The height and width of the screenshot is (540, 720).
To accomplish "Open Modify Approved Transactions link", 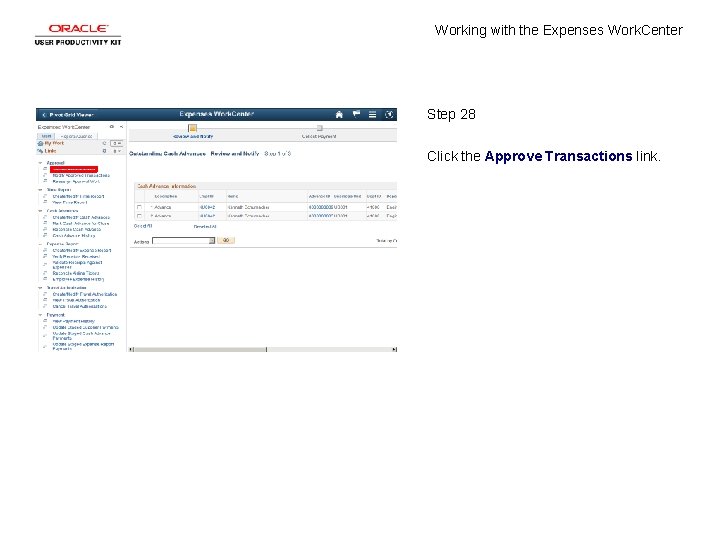I will [x=81, y=175].
